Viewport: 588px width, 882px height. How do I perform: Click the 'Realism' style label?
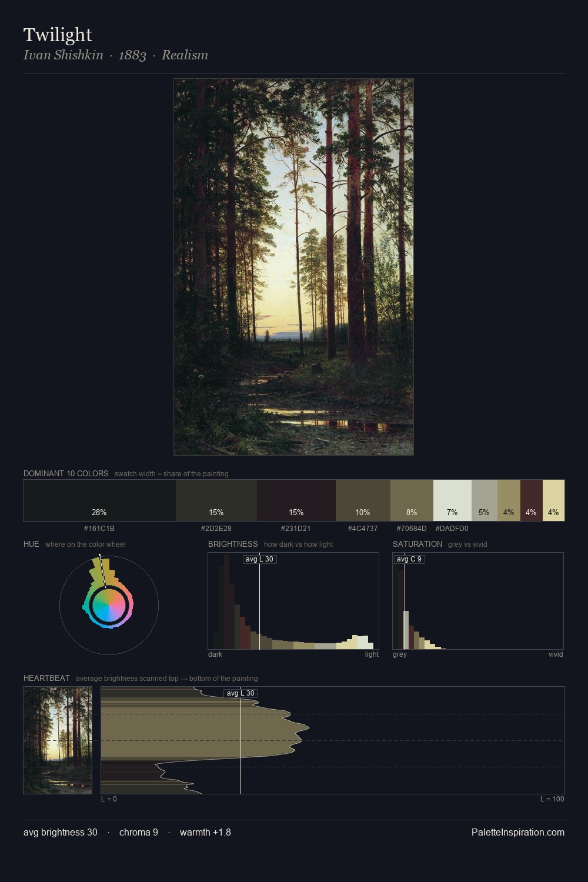pos(185,55)
